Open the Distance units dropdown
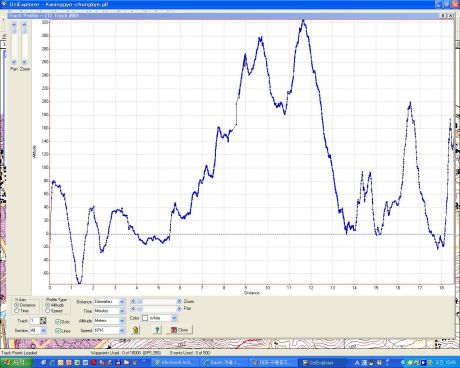Viewport: 460px width, 368px height. point(122,302)
